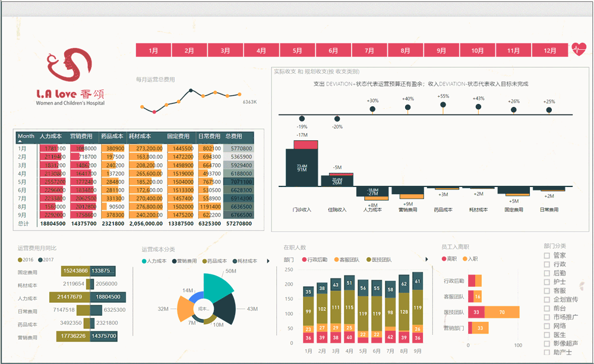Check the 医生 department checkbox
This screenshot has height=364, width=594.
[546, 335]
